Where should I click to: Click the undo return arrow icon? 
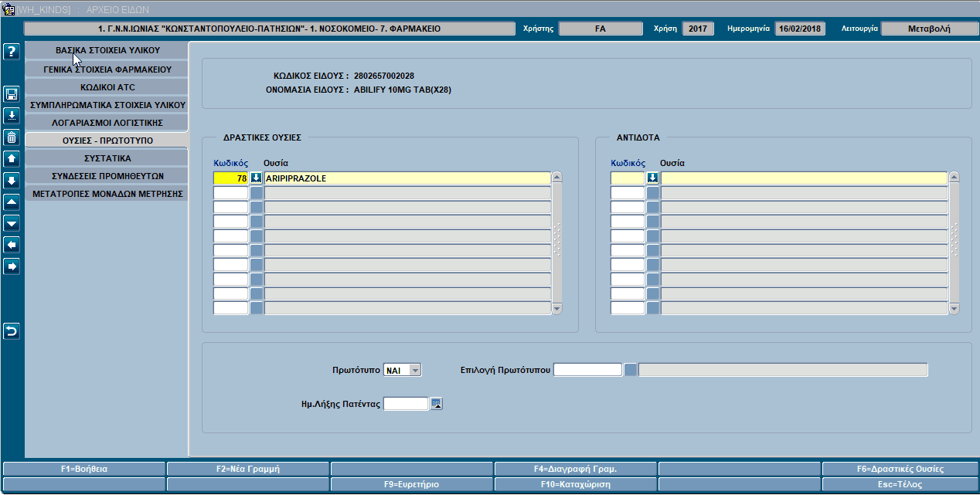(x=12, y=331)
